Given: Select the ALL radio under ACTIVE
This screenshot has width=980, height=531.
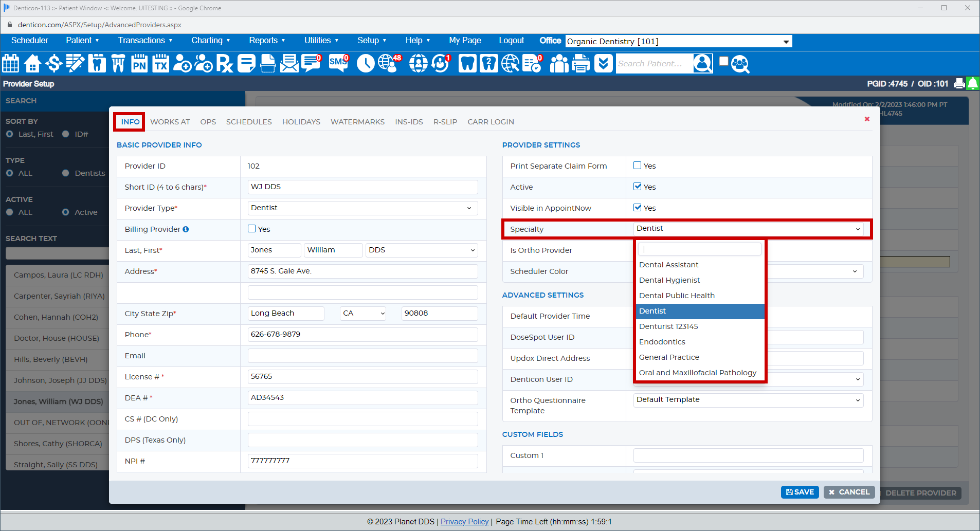Looking at the screenshot, I should 10,212.
